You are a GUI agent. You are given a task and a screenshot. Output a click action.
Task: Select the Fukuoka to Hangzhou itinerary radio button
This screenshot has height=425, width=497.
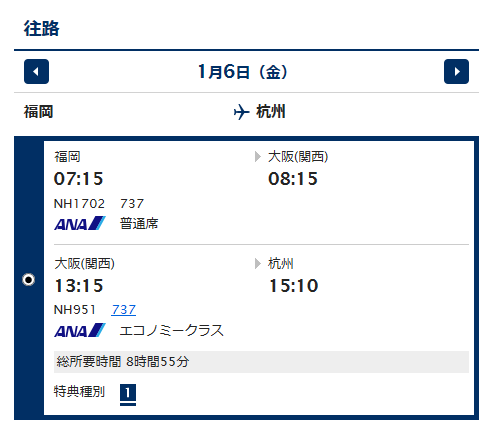29,279
